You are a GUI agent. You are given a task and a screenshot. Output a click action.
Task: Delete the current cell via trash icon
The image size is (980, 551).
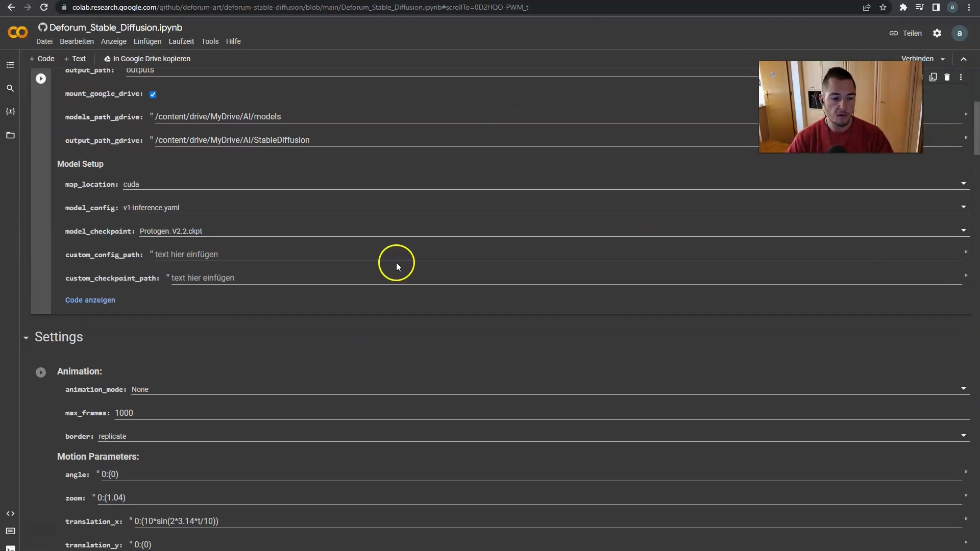947,77
